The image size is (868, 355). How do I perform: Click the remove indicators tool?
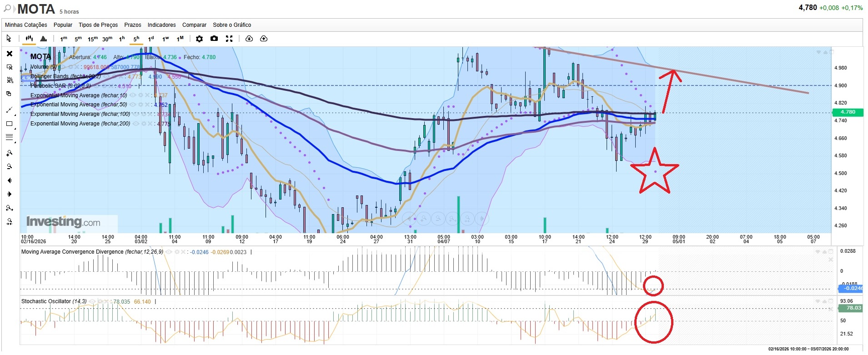coord(10,80)
